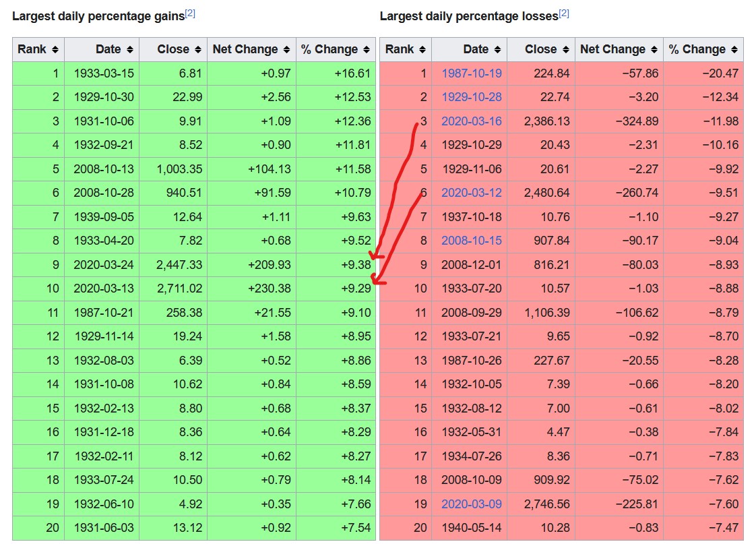Select the 2,746.56 close value
756x544 pixels.
click(540, 504)
